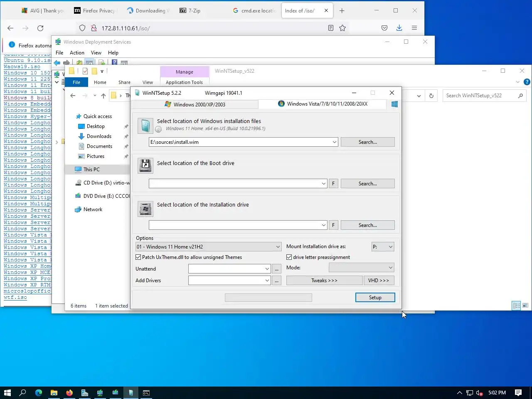Image resolution: width=532 pixels, height=399 pixels.
Task: Toggle Patch UxTheme.dll checkbox
Action: [x=138, y=257]
